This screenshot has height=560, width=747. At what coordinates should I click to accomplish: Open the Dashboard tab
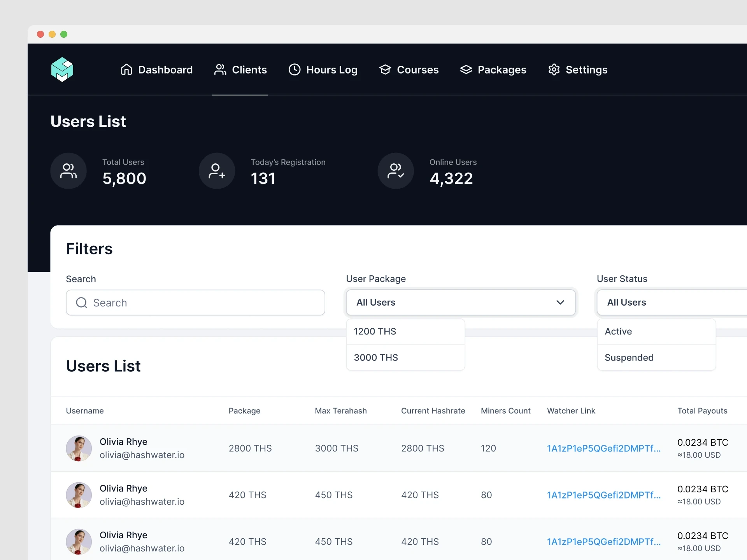(x=156, y=70)
